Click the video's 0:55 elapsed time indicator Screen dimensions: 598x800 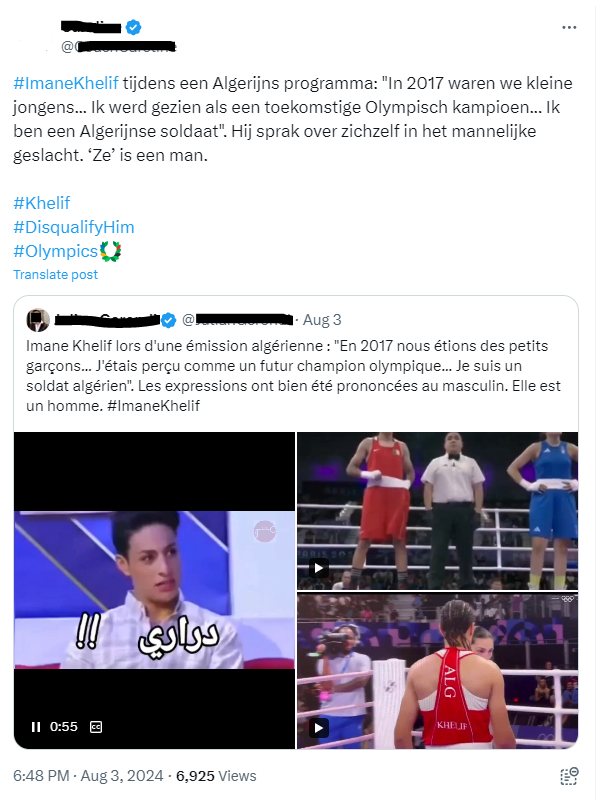point(64,727)
